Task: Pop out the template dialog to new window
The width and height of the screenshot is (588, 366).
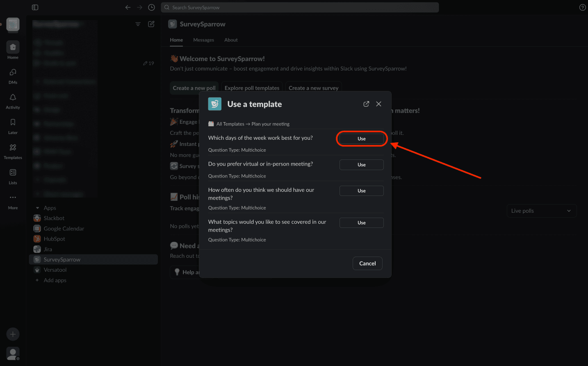Action: (366, 104)
